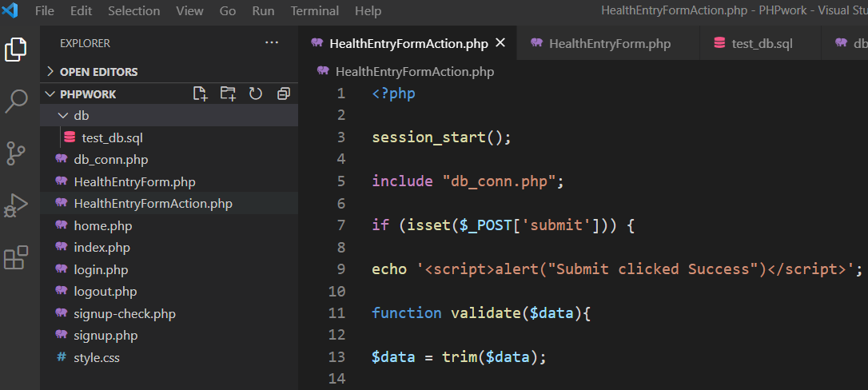Click database icon on test_db.sql tab
Viewport: 868px width, 390px height.
pyautogui.click(x=719, y=42)
